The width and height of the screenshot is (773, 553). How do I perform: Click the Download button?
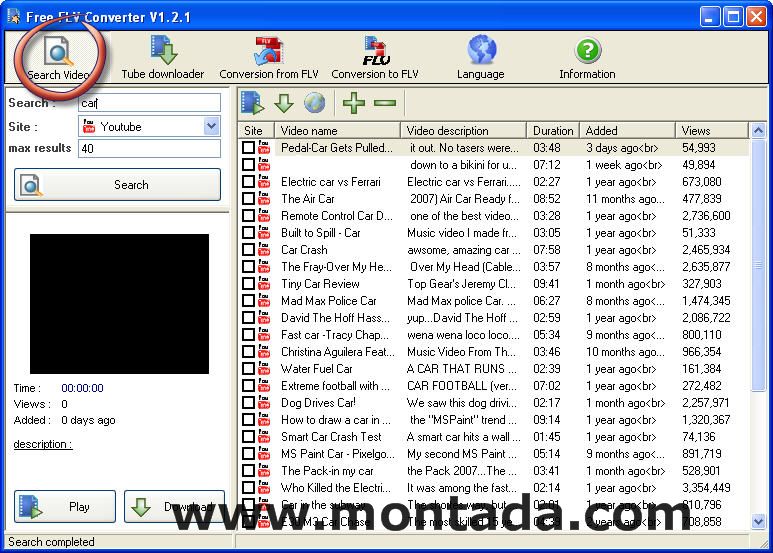coord(175,507)
